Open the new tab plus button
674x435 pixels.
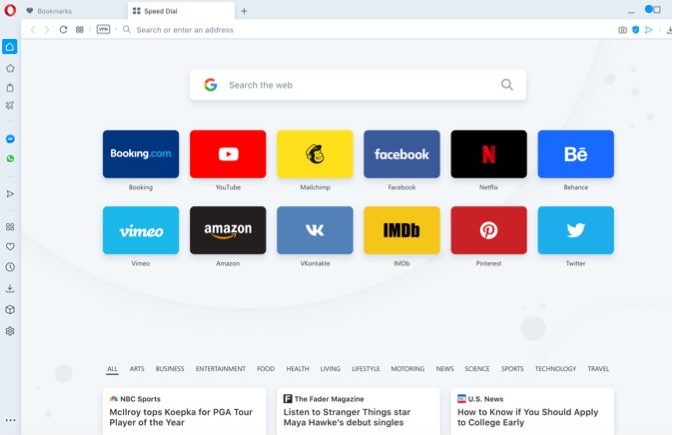(244, 11)
